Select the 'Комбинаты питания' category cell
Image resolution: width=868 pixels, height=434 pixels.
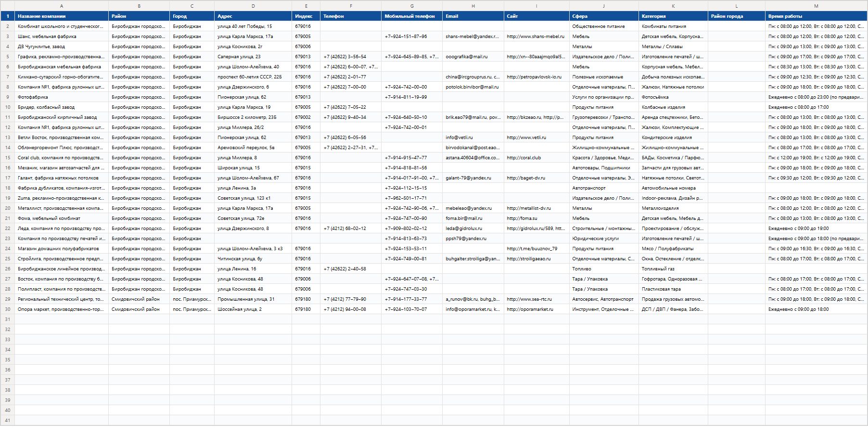[673, 26]
